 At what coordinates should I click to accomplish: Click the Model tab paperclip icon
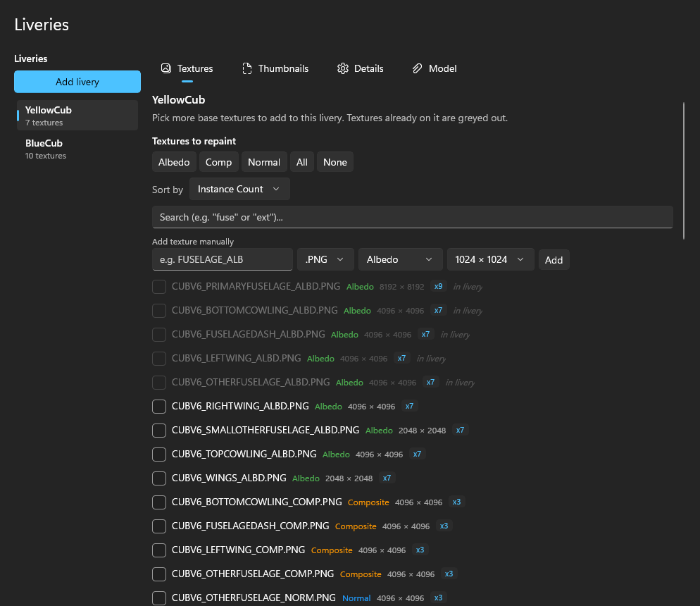point(417,68)
